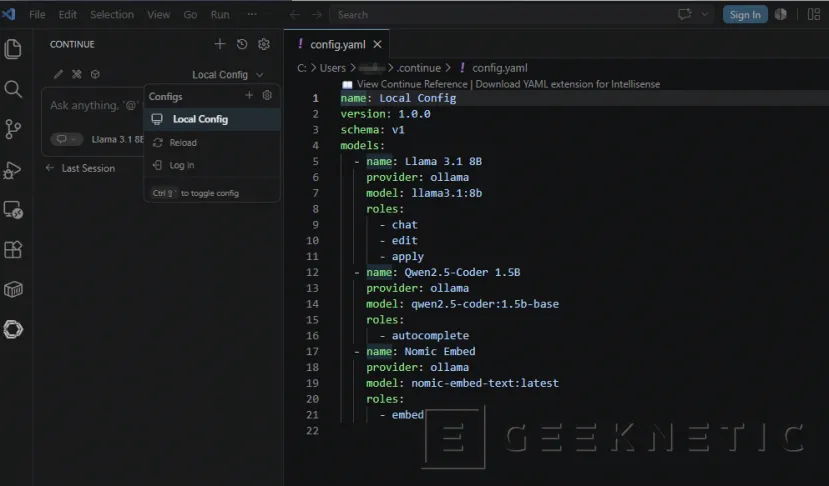
Task: Click the pencil rules icon in Continue toolbar
Action: (58, 74)
